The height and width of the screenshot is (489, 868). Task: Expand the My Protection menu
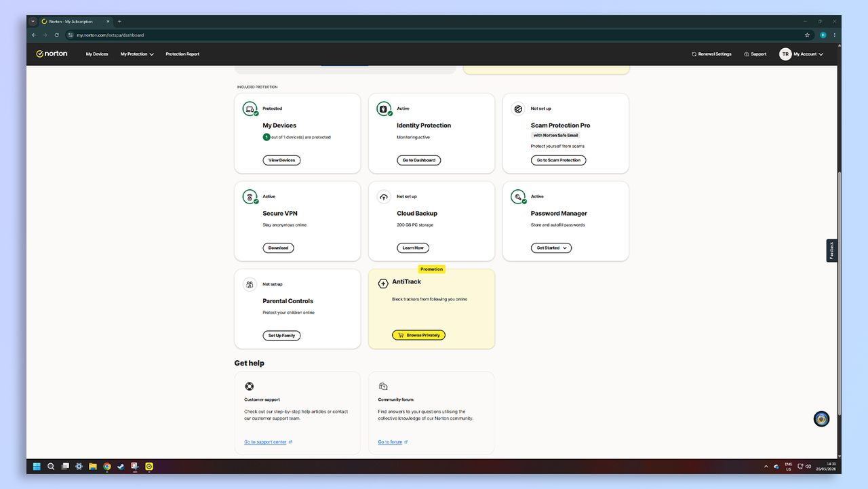point(137,54)
